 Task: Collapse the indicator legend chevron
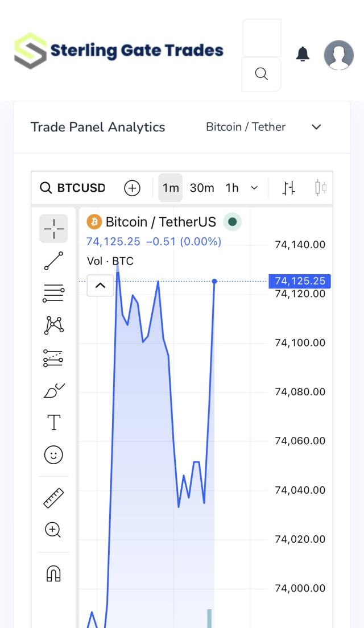point(100,286)
